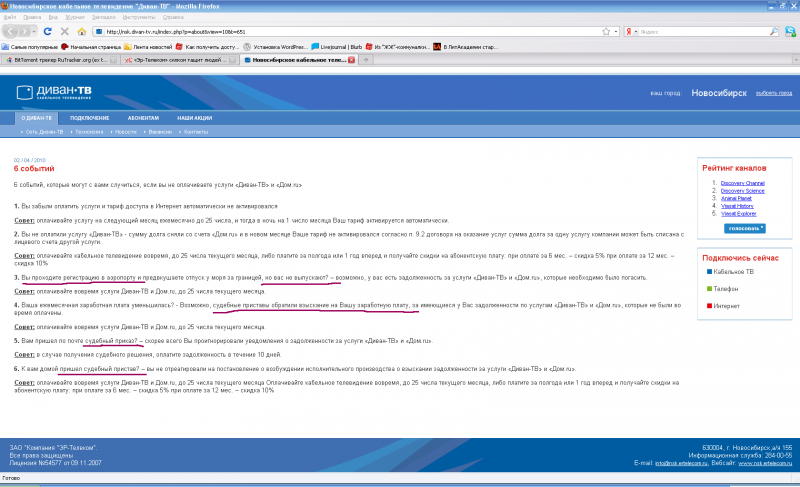This screenshot has width=800, height=487.
Task: Go to the Home page icon
Action: [80, 32]
